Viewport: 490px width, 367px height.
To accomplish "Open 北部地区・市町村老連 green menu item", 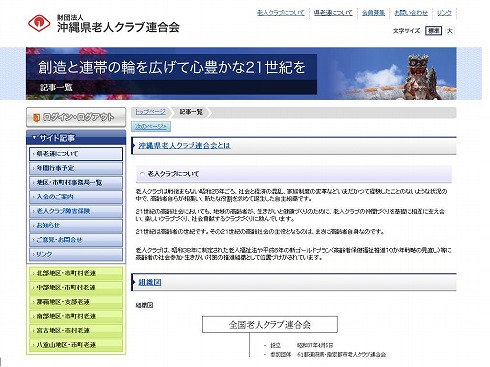I will (x=76, y=273).
